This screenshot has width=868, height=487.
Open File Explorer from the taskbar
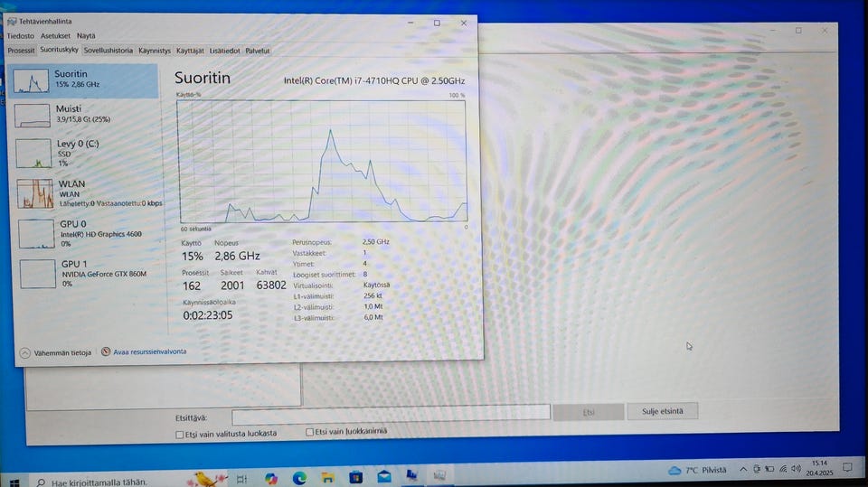click(327, 478)
